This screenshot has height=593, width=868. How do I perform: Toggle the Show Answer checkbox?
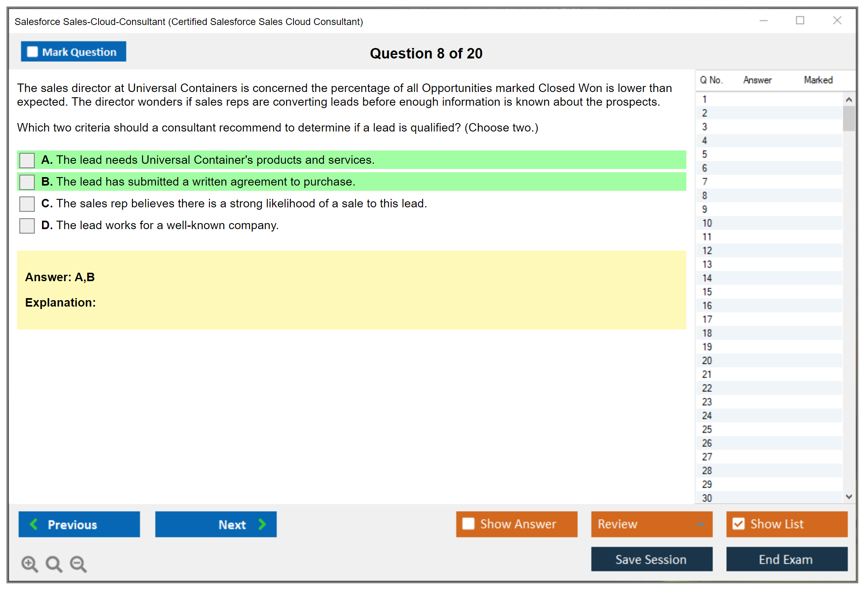(x=468, y=524)
